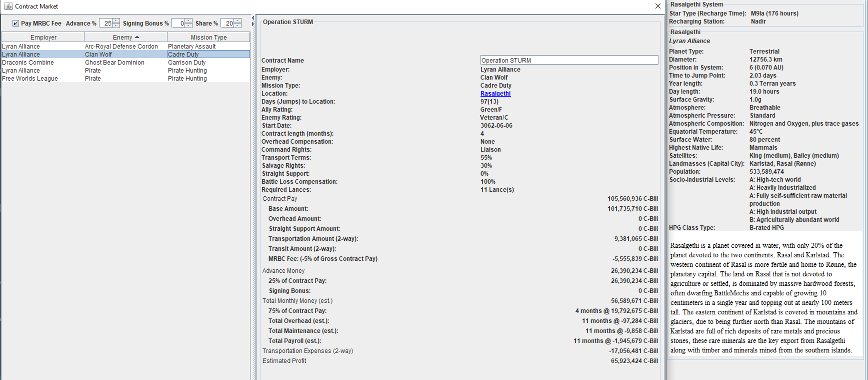868x380 pixels.
Task: Click the Total Monthly Money value 56,589,671 C-Bill
Action: point(634,301)
